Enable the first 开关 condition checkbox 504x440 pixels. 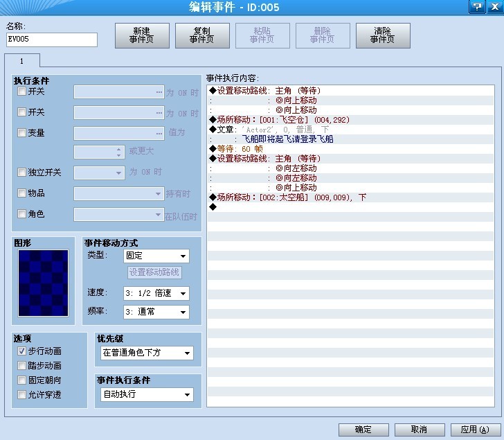coord(21,91)
